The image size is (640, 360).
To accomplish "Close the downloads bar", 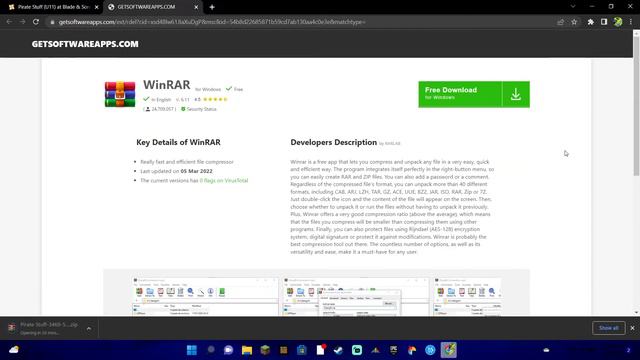I will 633,328.
